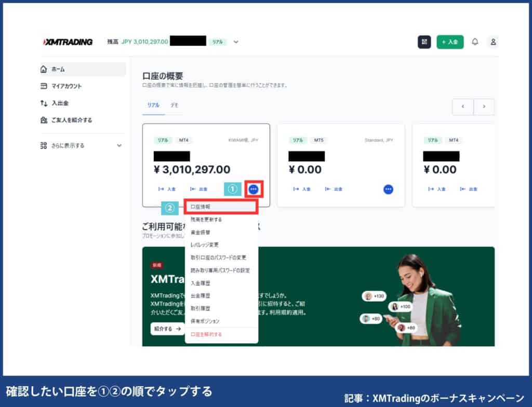The width and height of the screenshot is (532, 407).
Task: Click 入金 on the Standard MT5 card
Action: [x=302, y=189]
